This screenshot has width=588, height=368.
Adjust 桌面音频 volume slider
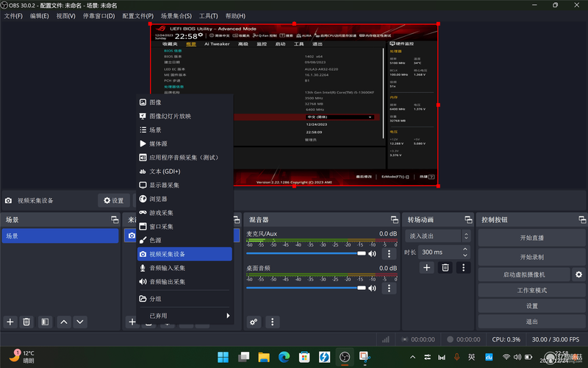pyautogui.click(x=306, y=288)
